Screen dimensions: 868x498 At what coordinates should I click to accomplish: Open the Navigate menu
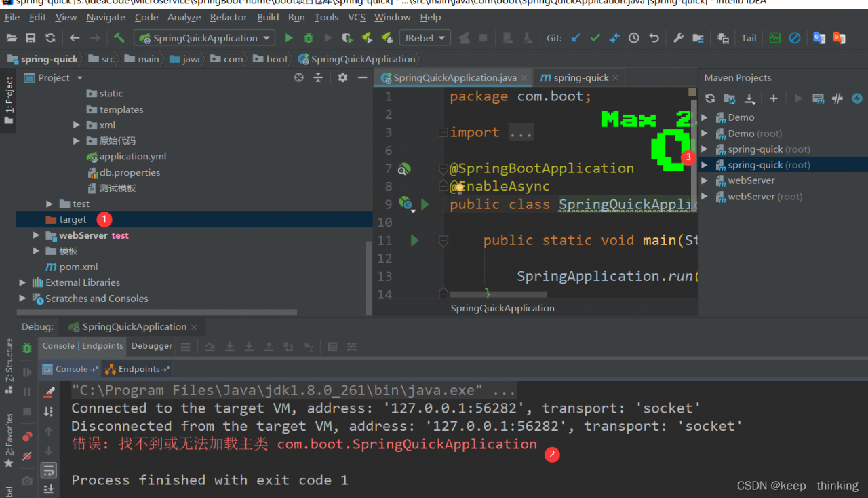point(106,17)
